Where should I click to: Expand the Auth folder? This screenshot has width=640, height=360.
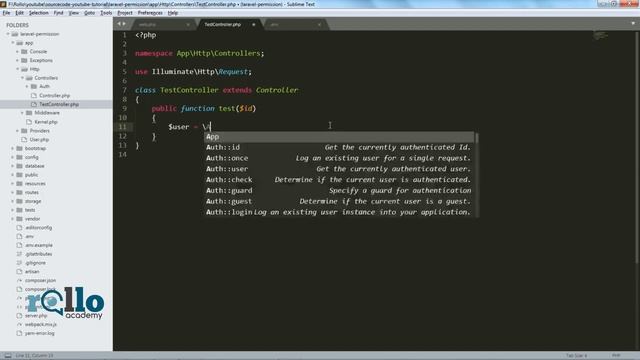[27, 87]
